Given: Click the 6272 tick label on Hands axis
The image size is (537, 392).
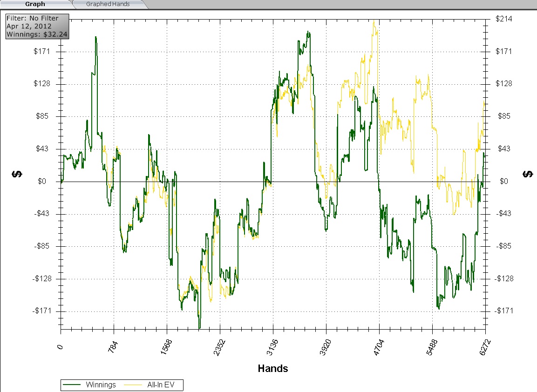Looking at the screenshot, I should pos(485,347).
